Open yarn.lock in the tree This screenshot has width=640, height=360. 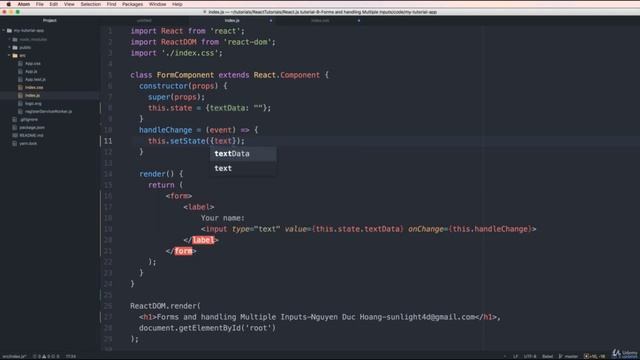28,144
